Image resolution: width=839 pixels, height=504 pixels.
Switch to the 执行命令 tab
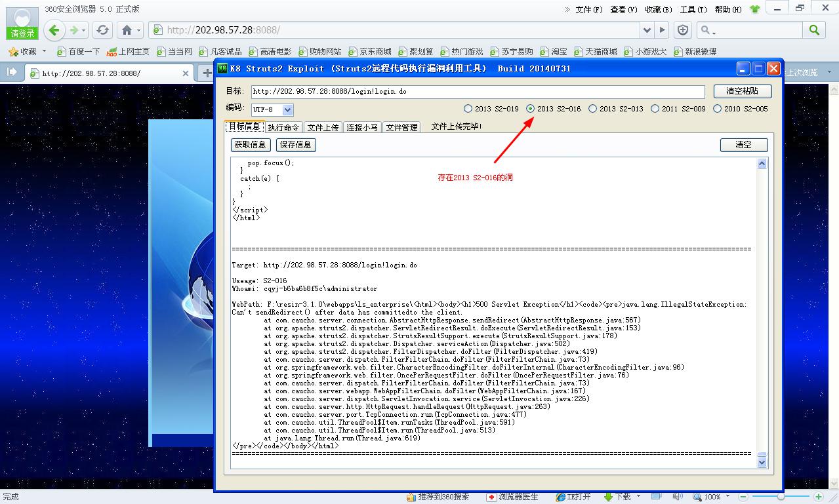[283, 127]
